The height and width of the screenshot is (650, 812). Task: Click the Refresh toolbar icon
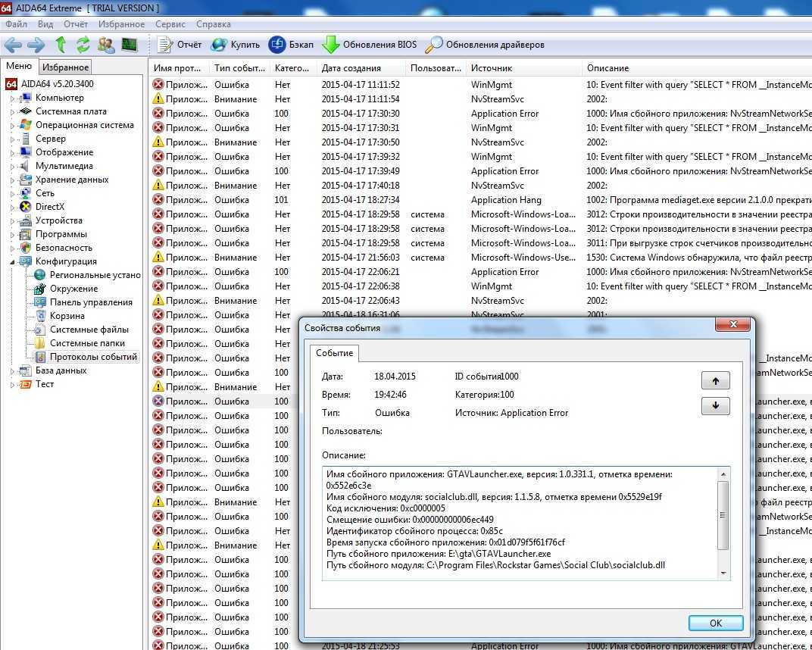pos(83,45)
